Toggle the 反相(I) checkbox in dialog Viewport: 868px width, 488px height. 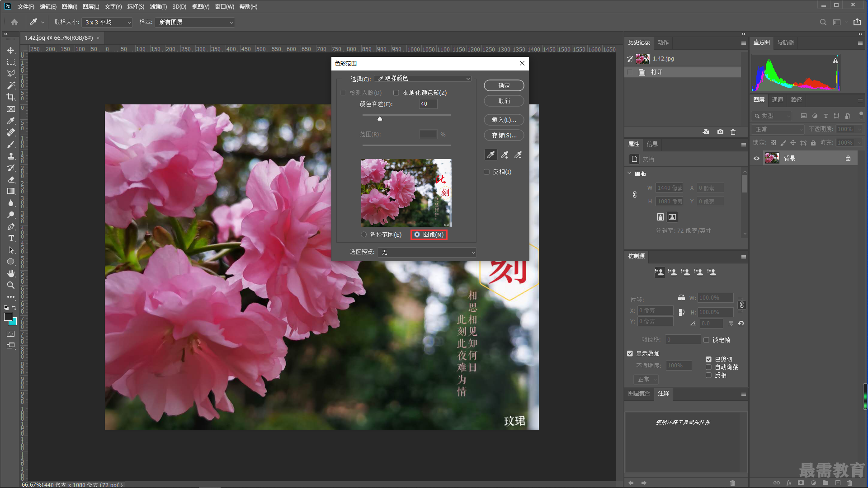487,172
